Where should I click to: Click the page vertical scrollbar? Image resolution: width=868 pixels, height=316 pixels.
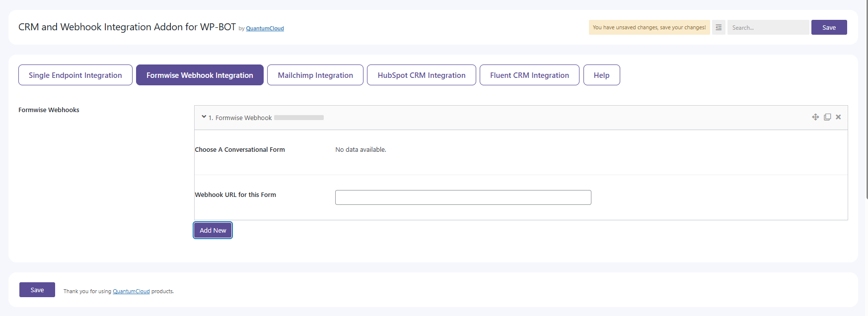(866, 99)
